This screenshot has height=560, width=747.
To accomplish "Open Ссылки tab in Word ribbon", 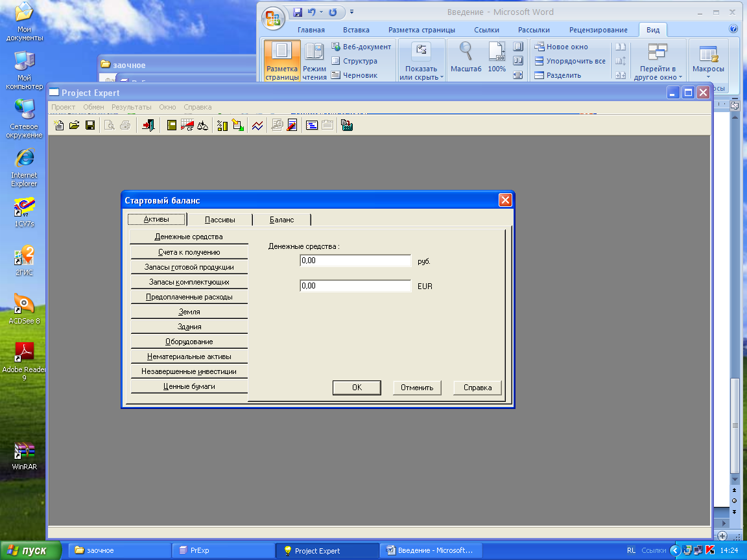I will click(486, 30).
